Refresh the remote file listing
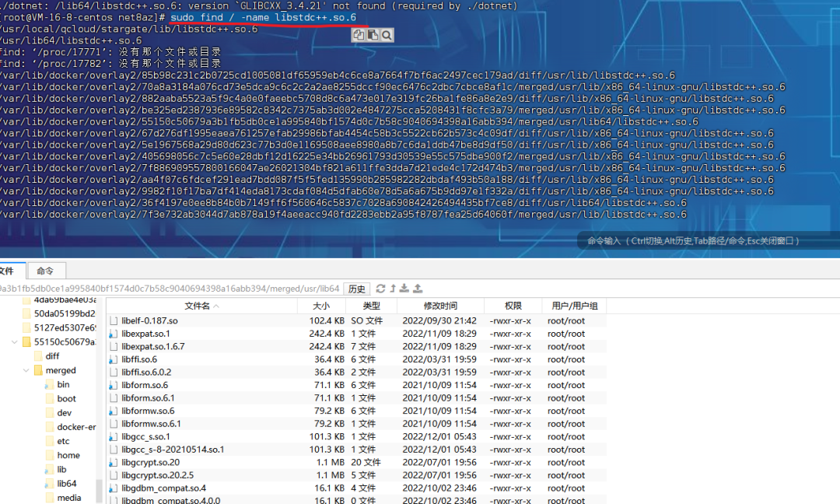This screenshot has height=504, width=840. point(380,287)
